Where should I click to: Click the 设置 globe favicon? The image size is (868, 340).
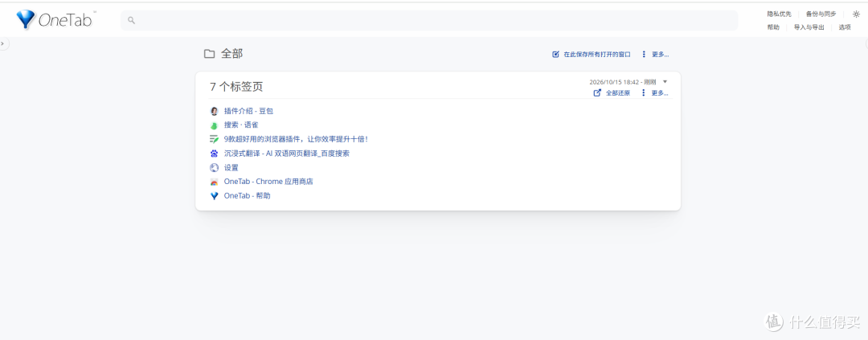[x=215, y=168]
